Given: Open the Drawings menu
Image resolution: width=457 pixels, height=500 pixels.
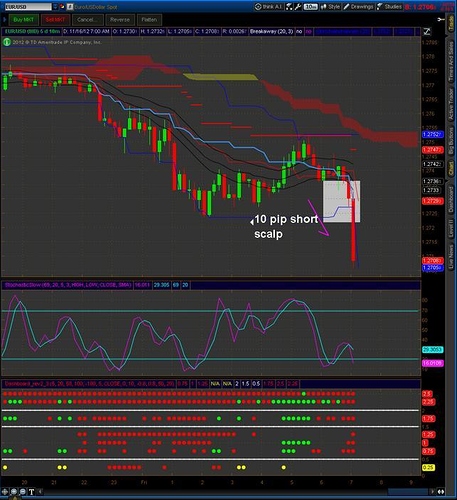Looking at the screenshot, I should (358, 7).
